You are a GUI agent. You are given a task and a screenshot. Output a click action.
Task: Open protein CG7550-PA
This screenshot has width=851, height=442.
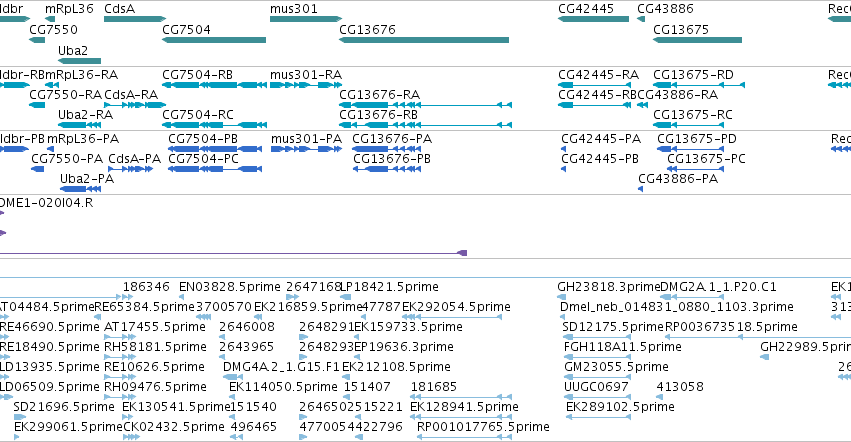(x=67, y=159)
